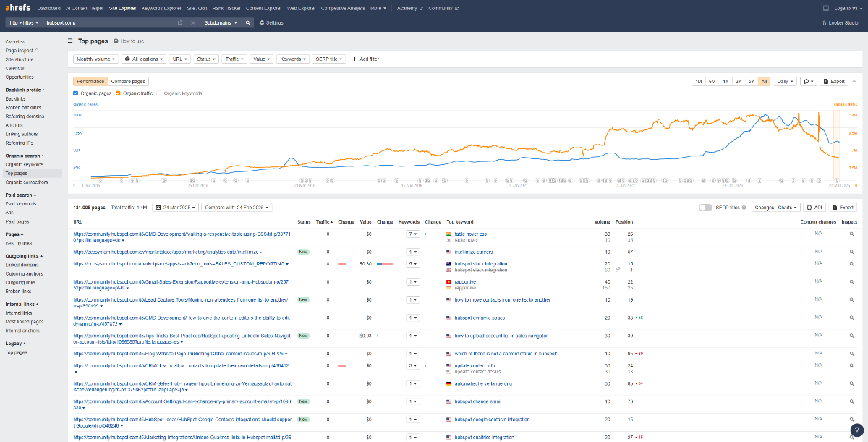Export the top pages table

[843, 208]
